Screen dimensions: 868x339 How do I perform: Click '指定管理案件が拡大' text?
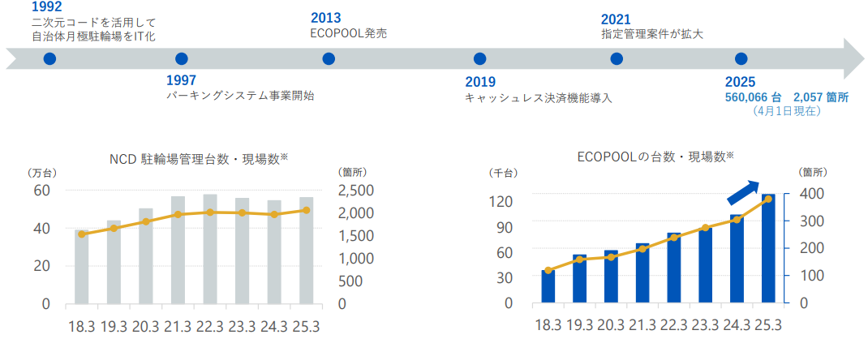pyautogui.click(x=652, y=34)
